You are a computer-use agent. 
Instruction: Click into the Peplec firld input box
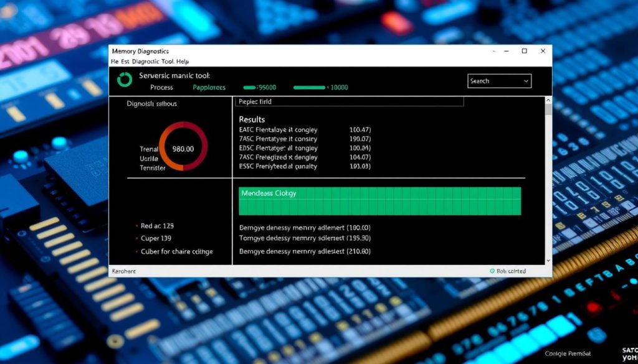(350, 101)
